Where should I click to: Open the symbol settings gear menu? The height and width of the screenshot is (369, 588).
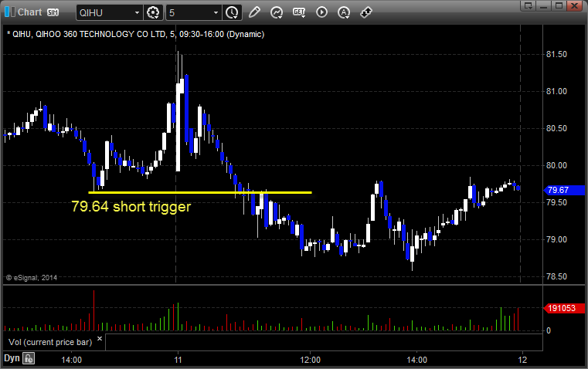(153, 12)
